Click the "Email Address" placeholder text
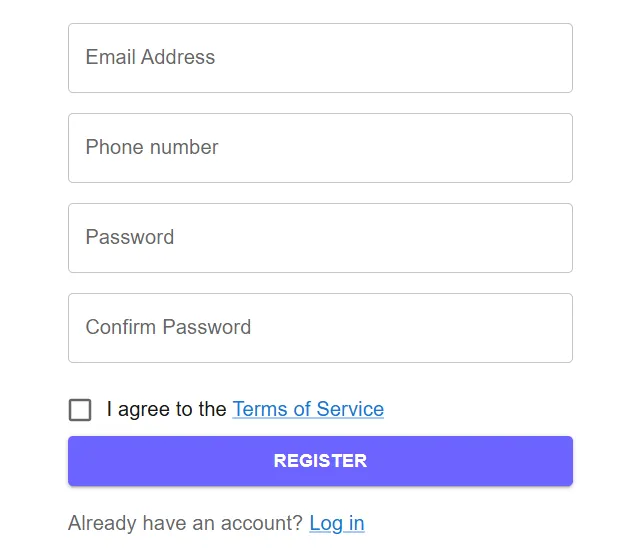This screenshot has height=554, width=632. point(150,57)
